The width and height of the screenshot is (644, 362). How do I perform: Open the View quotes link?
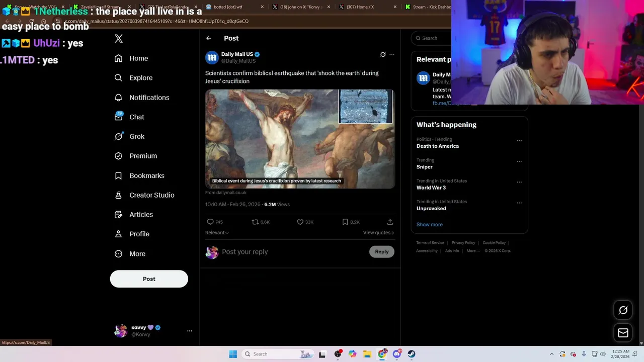coord(378,233)
